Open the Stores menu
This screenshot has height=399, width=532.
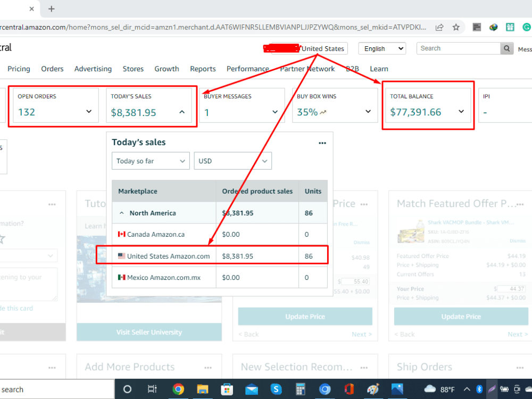pyautogui.click(x=133, y=69)
